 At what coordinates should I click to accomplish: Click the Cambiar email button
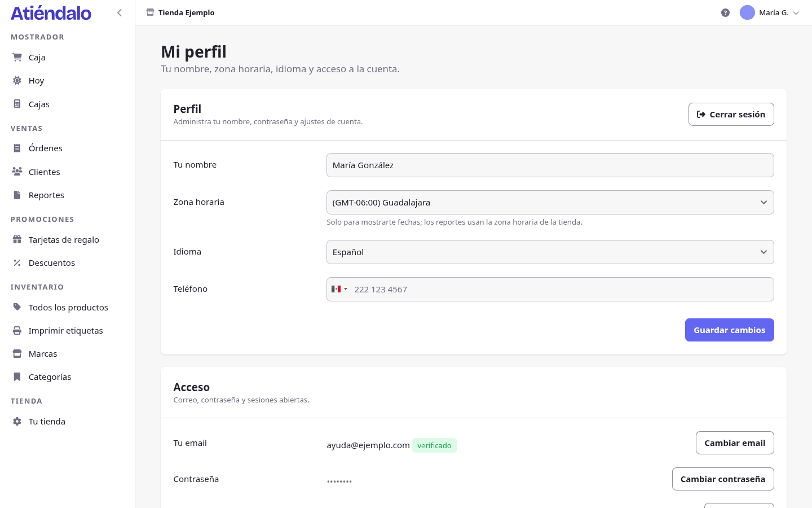click(735, 443)
